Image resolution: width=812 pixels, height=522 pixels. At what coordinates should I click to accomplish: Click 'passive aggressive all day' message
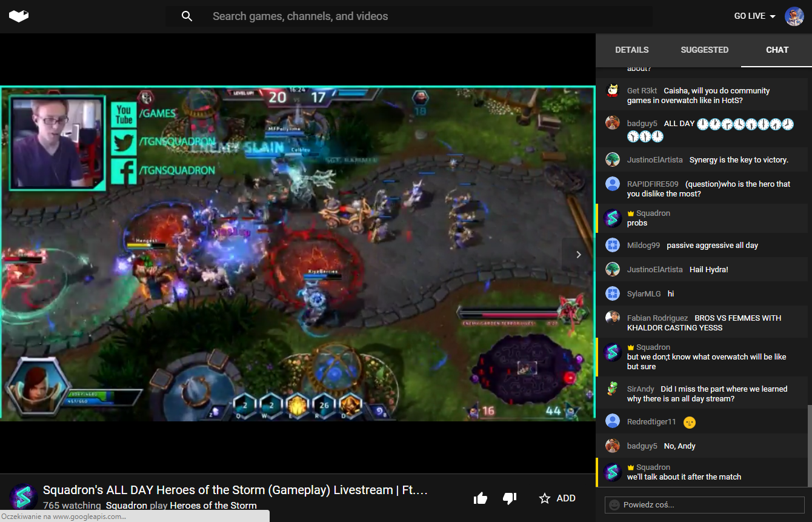[712, 246]
